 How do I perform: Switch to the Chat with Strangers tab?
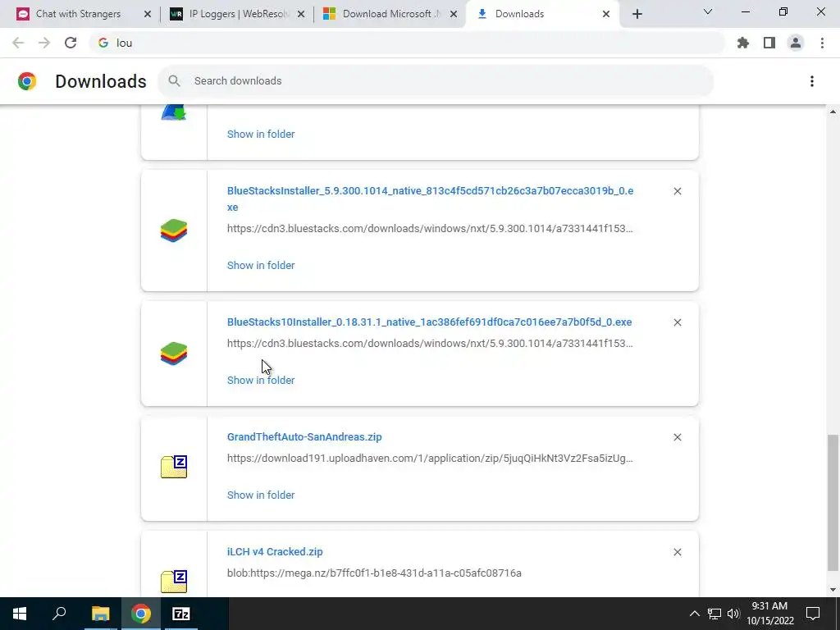(78, 14)
